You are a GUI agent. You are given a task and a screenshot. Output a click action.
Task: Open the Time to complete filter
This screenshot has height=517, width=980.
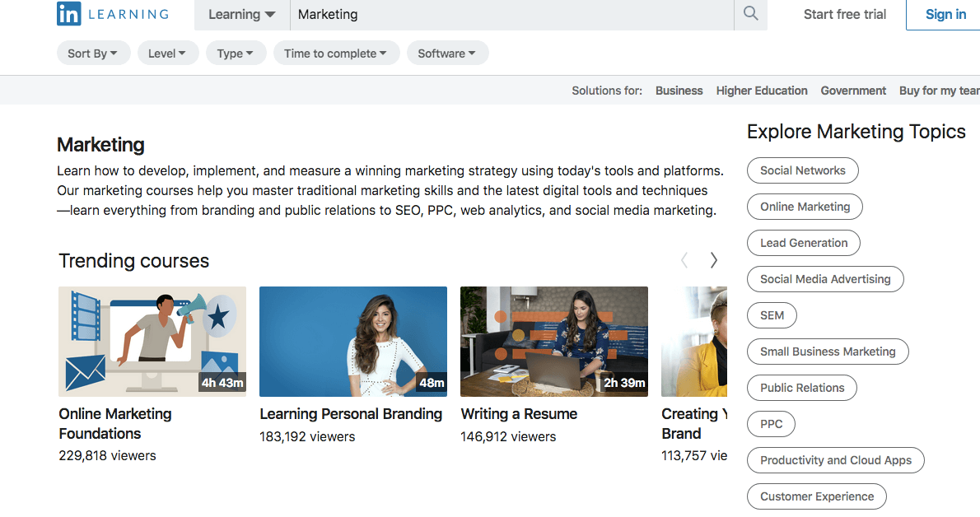click(336, 52)
